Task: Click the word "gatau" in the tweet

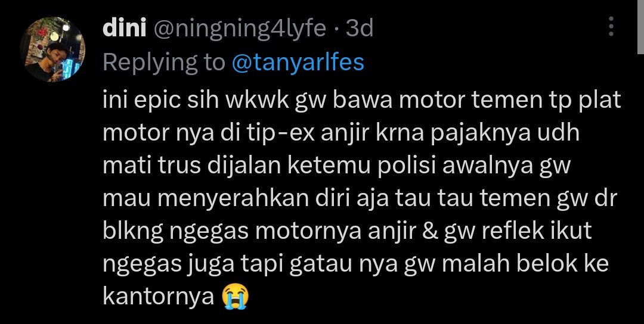Action: (321, 265)
